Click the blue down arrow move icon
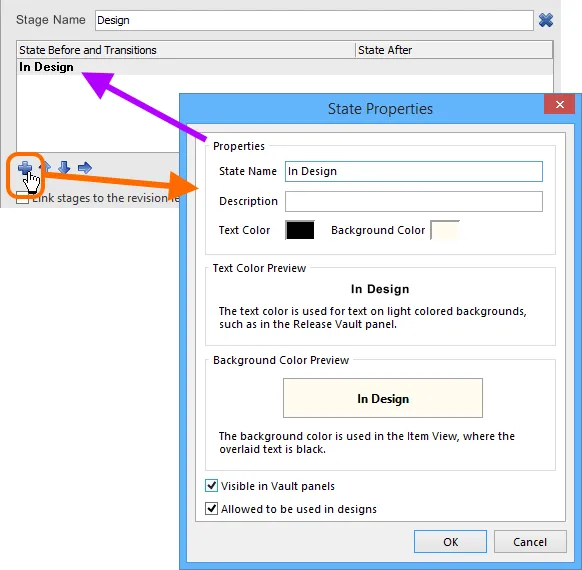The height and width of the screenshot is (570, 582). click(x=64, y=168)
